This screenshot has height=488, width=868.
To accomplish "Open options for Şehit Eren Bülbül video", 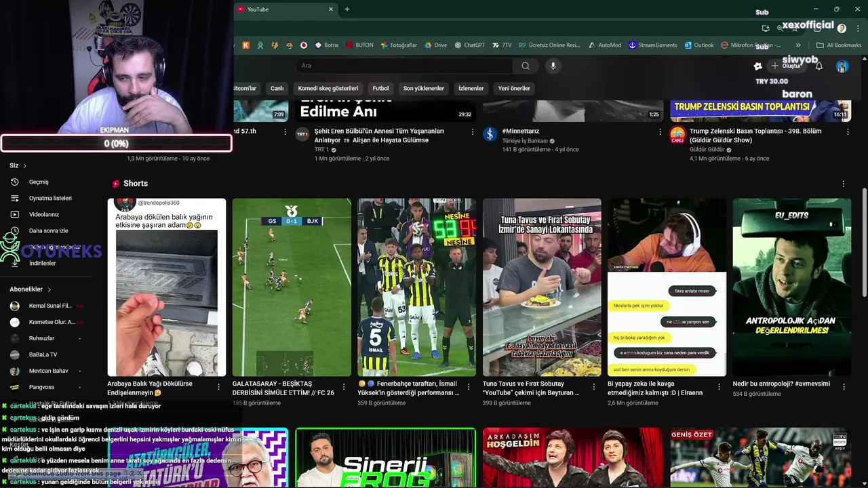I will pos(473,132).
